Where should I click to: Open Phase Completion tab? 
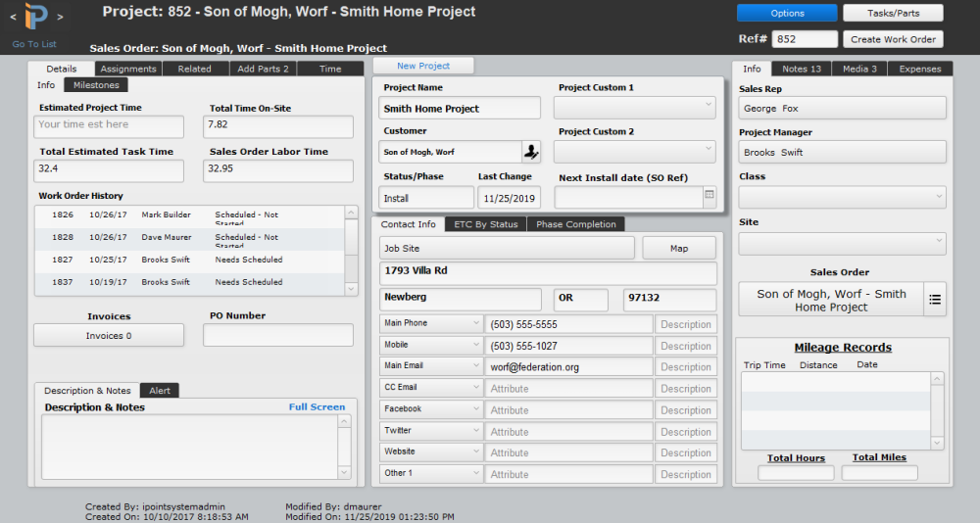575,224
